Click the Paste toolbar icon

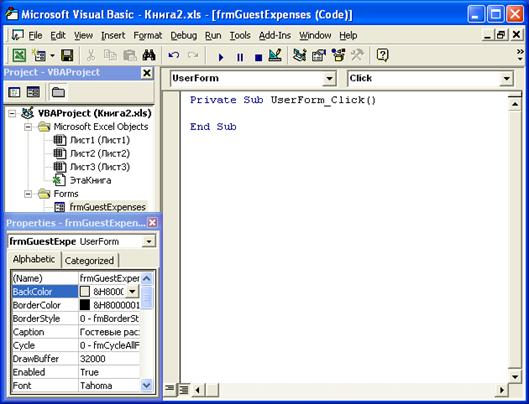coord(130,55)
